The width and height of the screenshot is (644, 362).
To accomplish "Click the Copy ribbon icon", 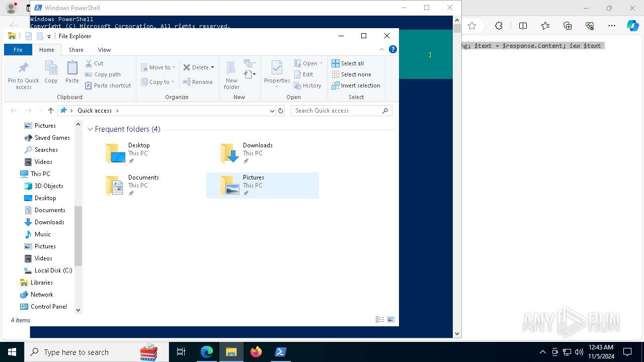I will coord(51,72).
